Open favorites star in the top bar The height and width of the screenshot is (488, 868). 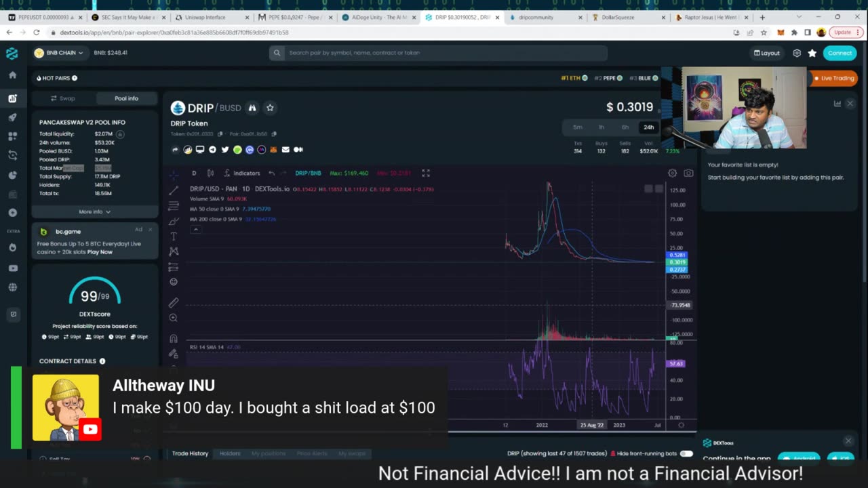click(x=812, y=53)
